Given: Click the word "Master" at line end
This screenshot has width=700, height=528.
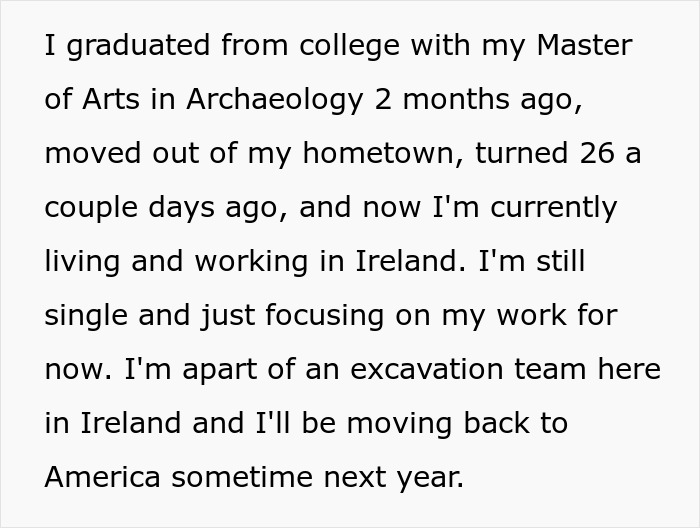Looking at the screenshot, I should 584,45.
